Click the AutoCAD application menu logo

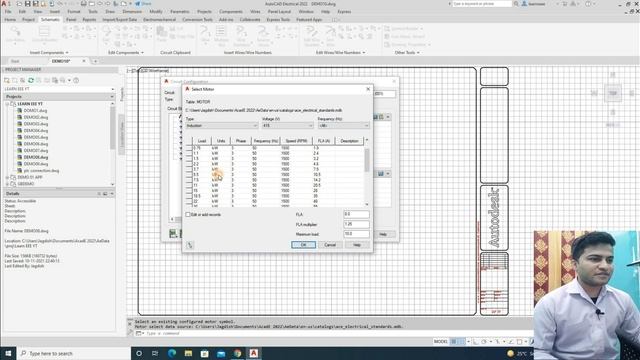pos(5,4)
